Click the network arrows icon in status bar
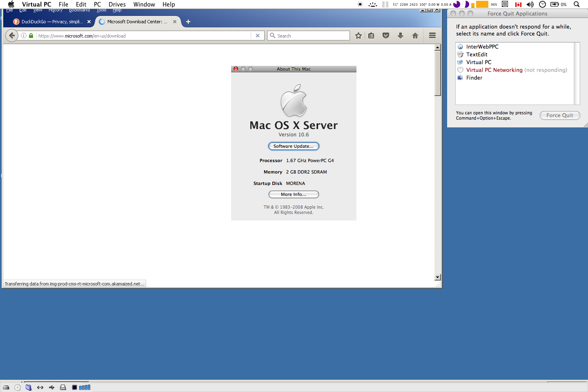The height and width of the screenshot is (392, 588). tap(40, 388)
